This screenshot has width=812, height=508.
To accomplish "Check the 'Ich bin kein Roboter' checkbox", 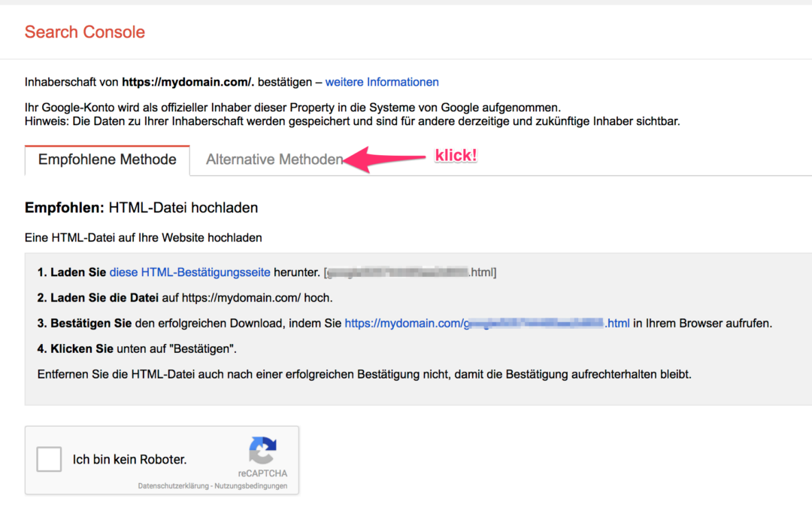I will click(50, 459).
